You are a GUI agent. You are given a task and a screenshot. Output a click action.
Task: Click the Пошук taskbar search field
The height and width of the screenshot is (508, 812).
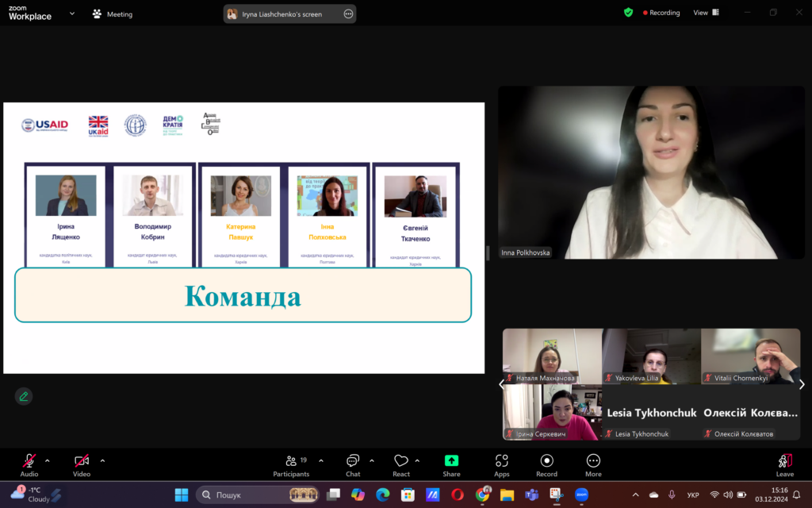point(258,495)
